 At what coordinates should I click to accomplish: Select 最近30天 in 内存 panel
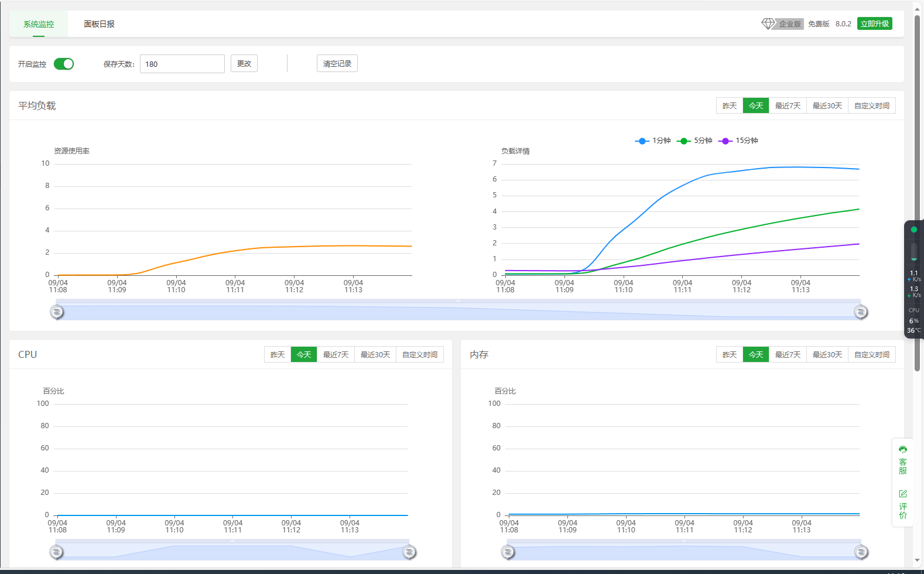pos(827,354)
